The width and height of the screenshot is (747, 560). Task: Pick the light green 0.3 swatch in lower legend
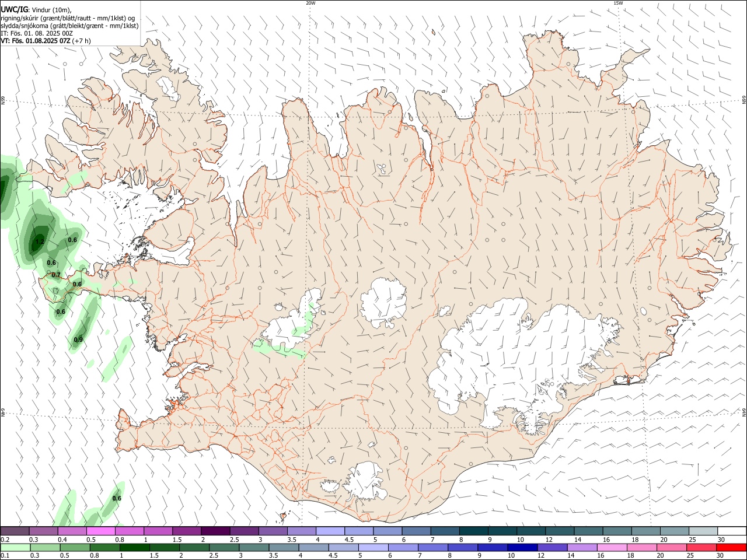(x=45, y=547)
